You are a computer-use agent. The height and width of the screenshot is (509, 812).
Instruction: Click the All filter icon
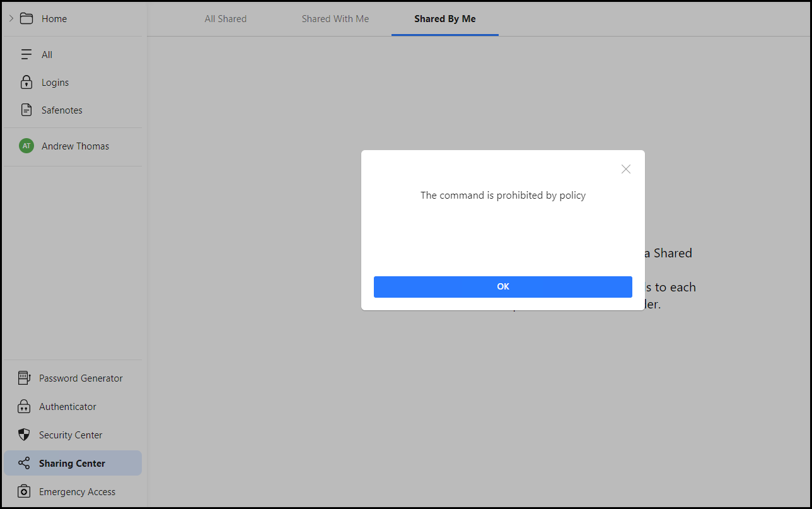(x=26, y=54)
